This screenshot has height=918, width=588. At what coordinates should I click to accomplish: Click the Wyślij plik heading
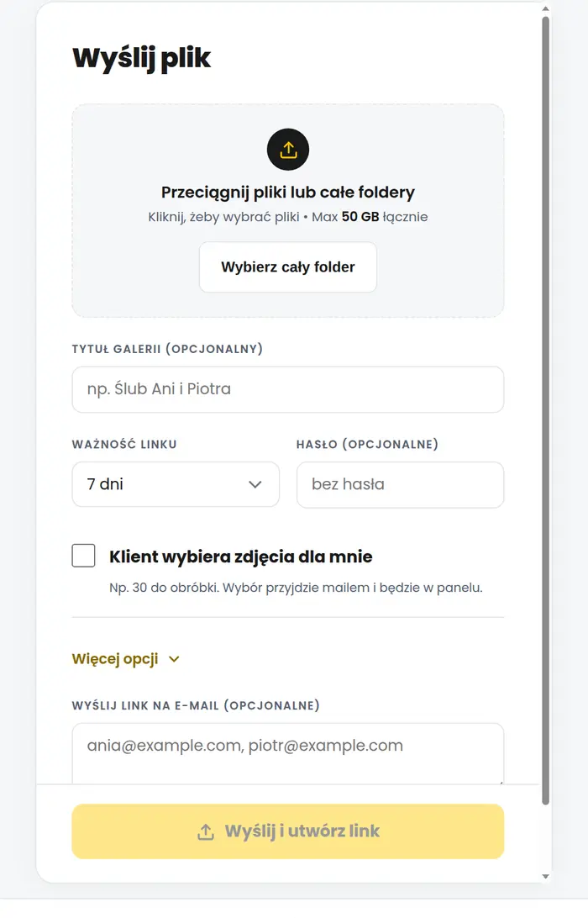tap(142, 59)
